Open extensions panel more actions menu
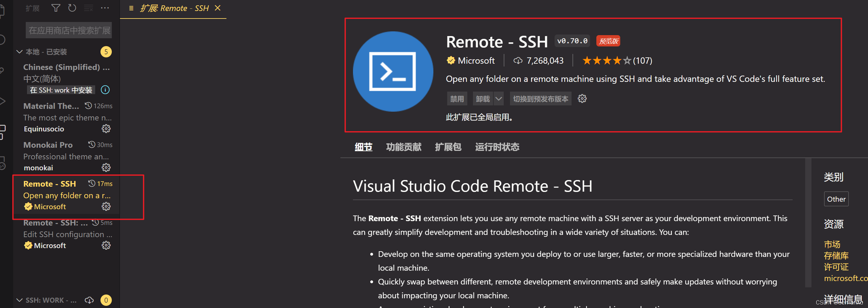 point(105,8)
